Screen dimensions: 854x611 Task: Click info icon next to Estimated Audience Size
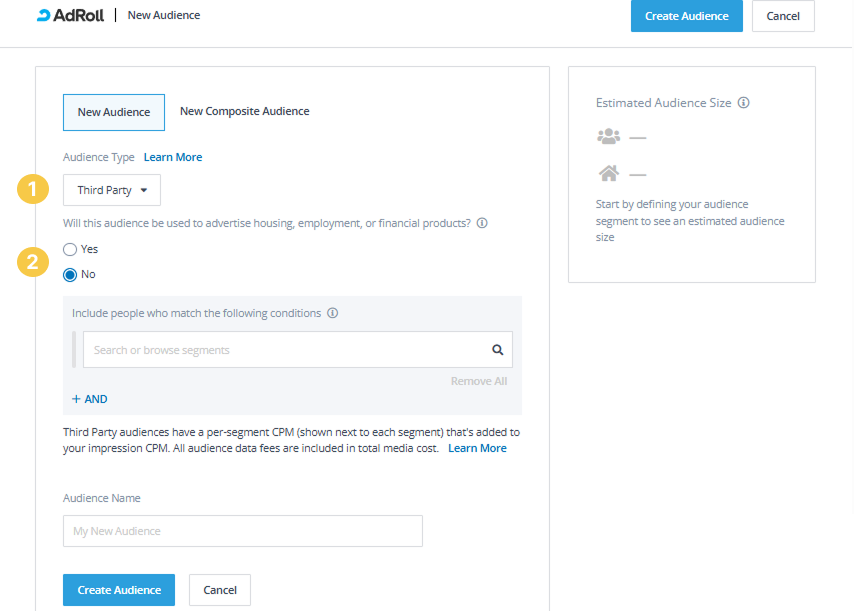[744, 103]
